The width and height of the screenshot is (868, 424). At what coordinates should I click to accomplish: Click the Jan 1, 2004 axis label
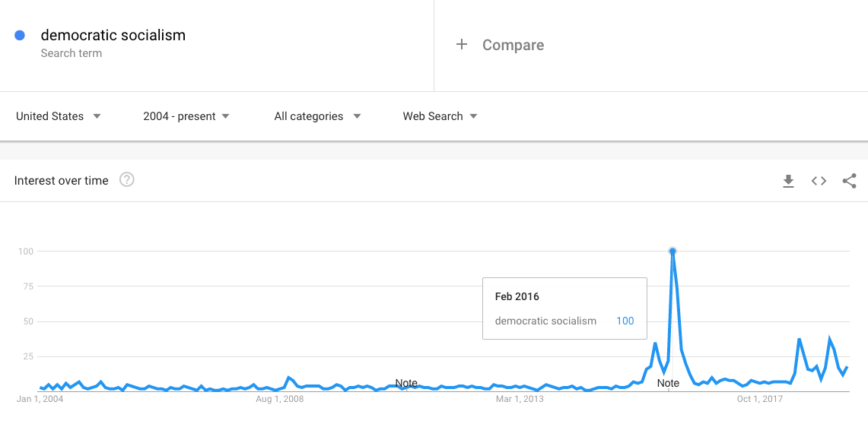click(x=40, y=399)
